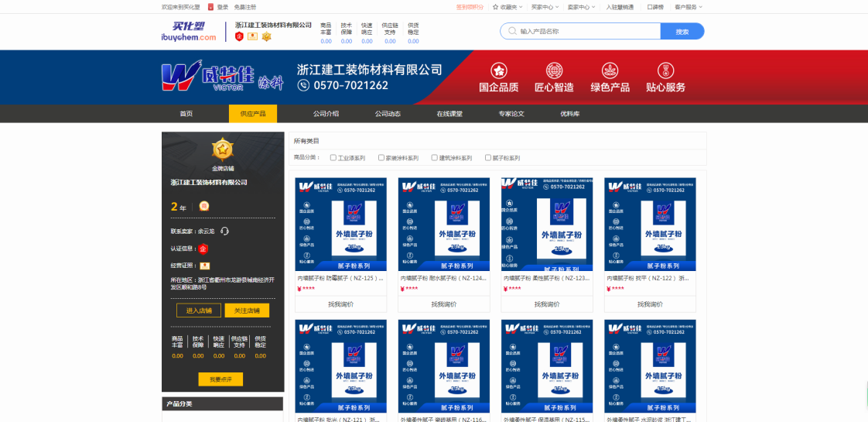
Task: Click the blue 搜索 button
Action: (682, 32)
